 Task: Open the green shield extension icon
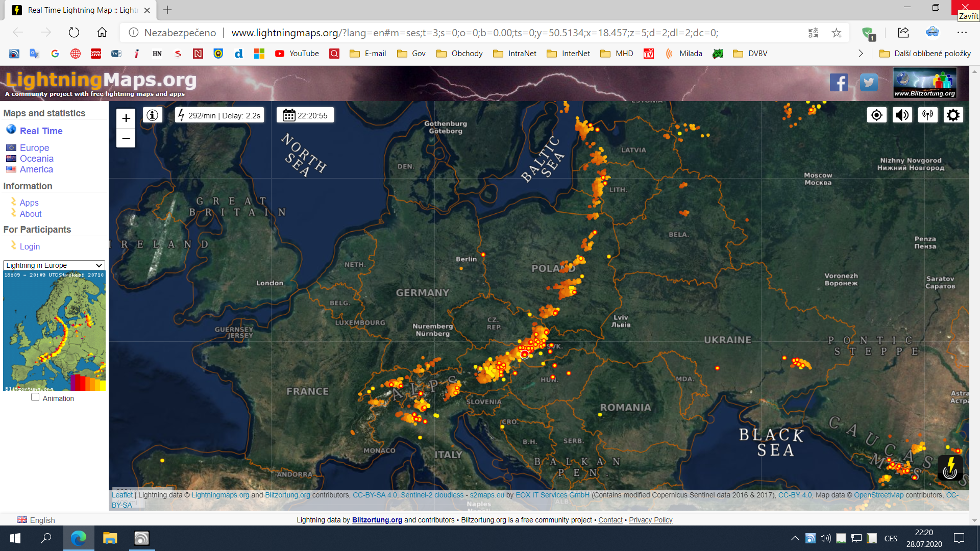pos(868,34)
